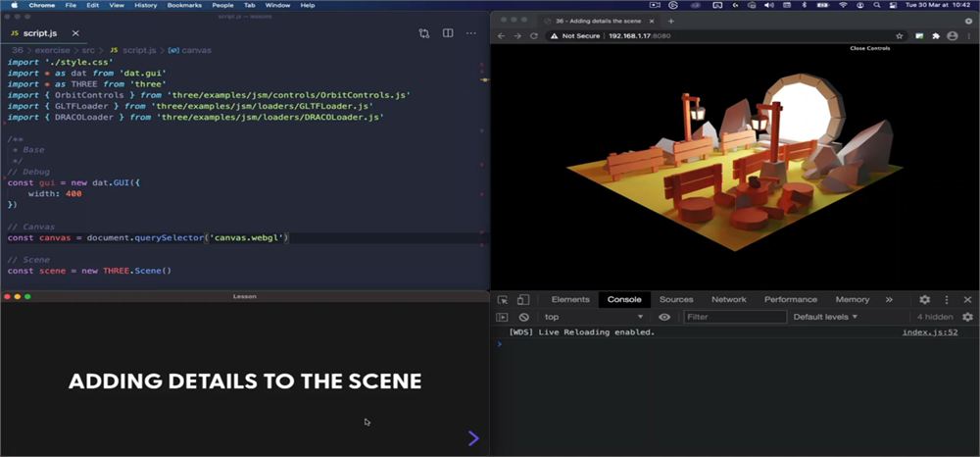Viewport: 980px width, 457px height.
Task: Clear the console with the ban icon
Action: pyautogui.click(x=523, y=317)
